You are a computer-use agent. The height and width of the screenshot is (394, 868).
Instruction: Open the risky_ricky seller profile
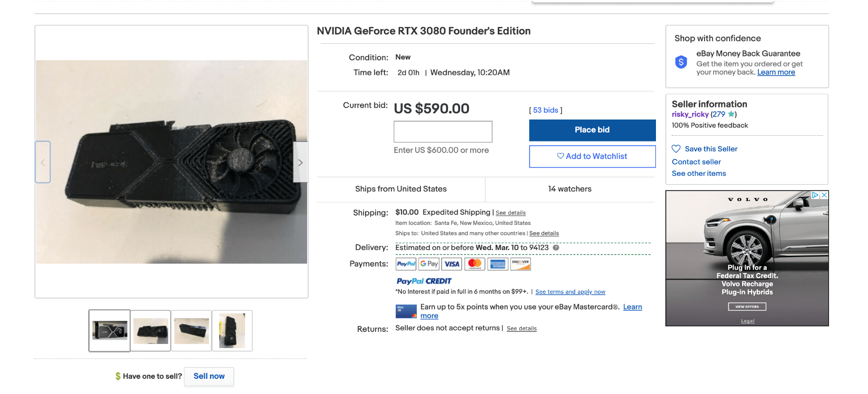point(690,114)
